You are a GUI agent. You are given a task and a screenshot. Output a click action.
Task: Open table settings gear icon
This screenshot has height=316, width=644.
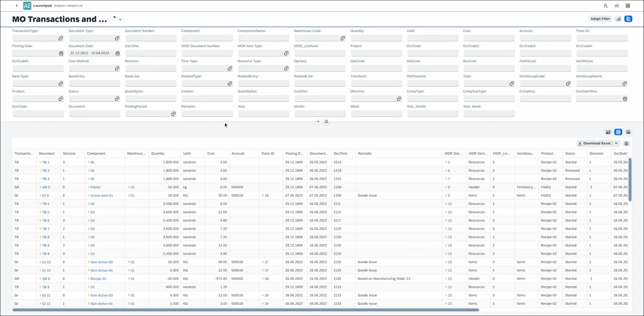(626, 143)
